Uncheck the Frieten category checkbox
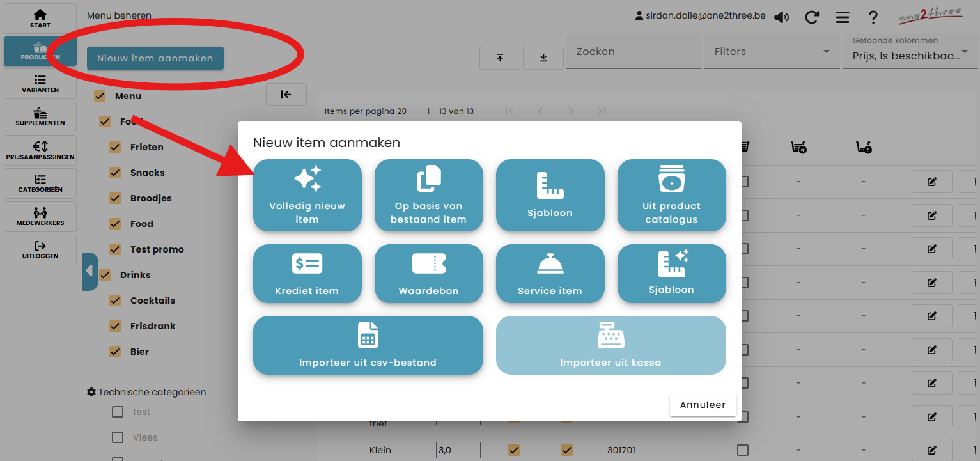The height and width of the screenshot is (461, 980). tap(115, 147)
